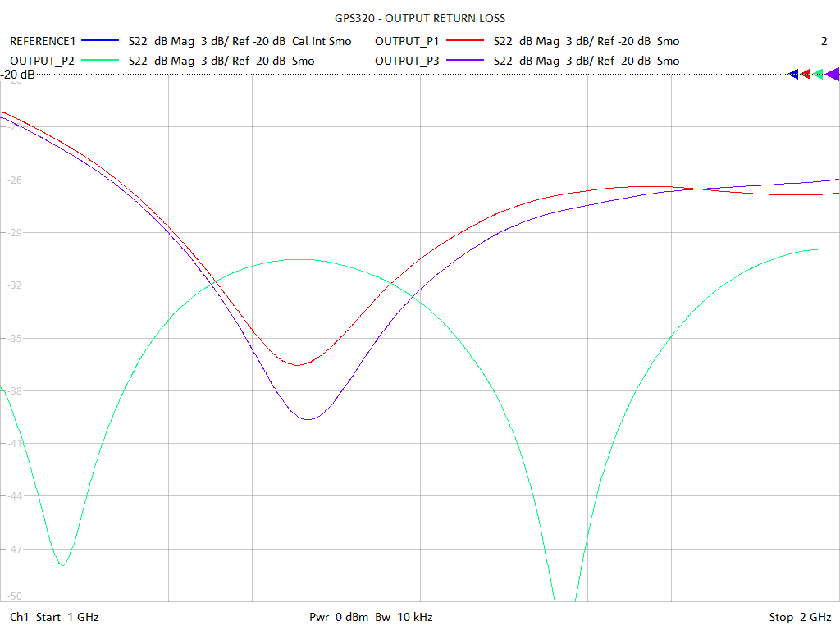The image size is (840, 630).
Task: Click the purple trace minimum near -39.6 dB
Action: point(308,419)
